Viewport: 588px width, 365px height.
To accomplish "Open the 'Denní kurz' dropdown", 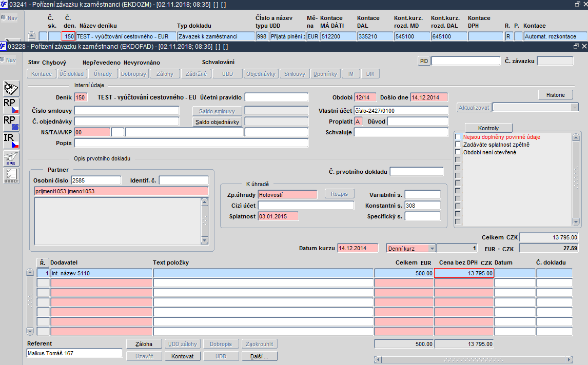I will tap(432, 249).
